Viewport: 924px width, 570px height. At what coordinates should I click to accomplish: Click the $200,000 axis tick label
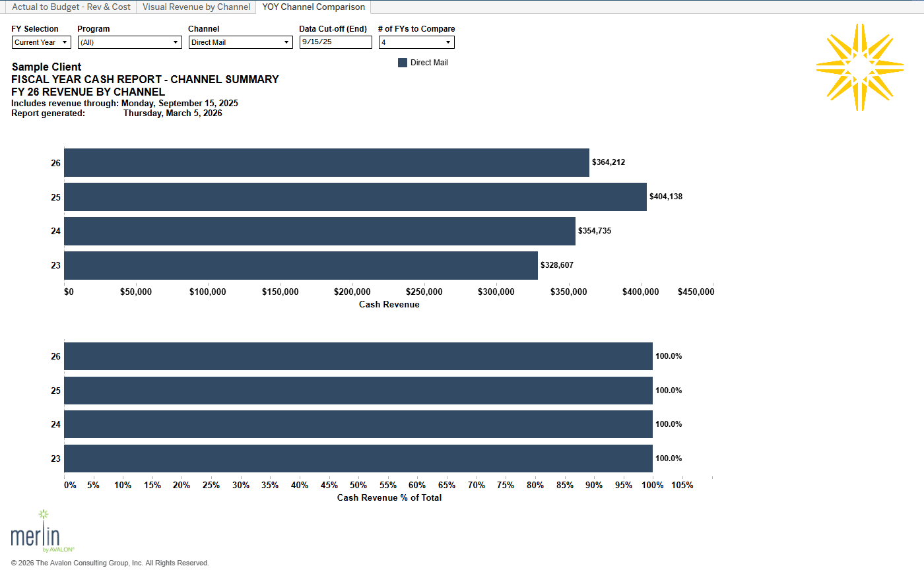352,292
